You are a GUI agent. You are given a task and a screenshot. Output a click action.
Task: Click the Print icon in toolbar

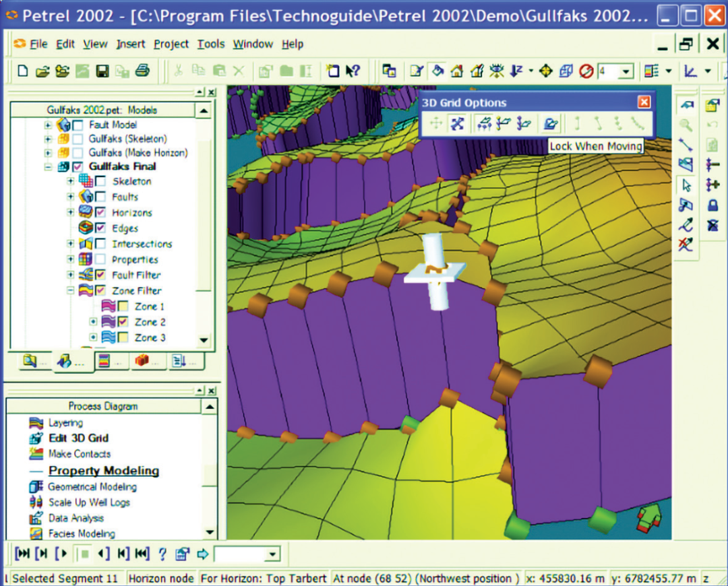tap(142, 71)
